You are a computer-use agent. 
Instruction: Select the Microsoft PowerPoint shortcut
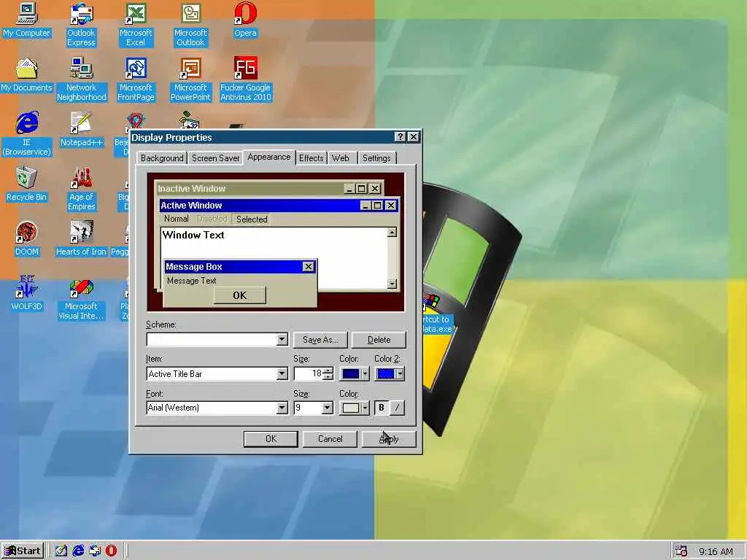pos(190,79)
